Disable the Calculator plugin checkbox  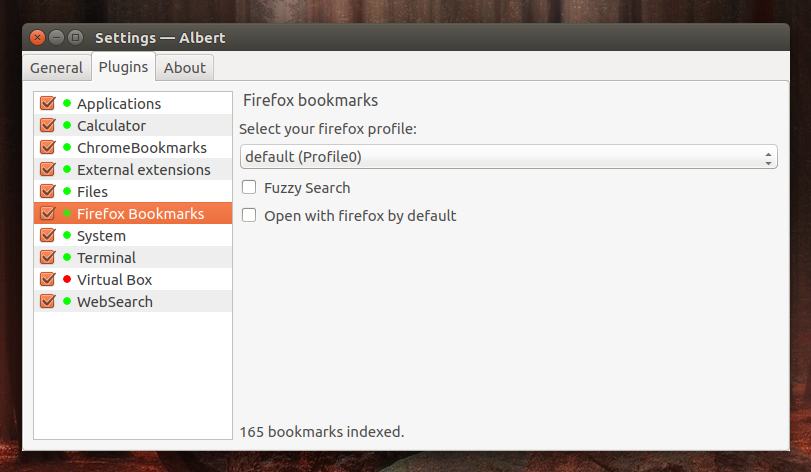pyautogui.click(x=48, y=125)
